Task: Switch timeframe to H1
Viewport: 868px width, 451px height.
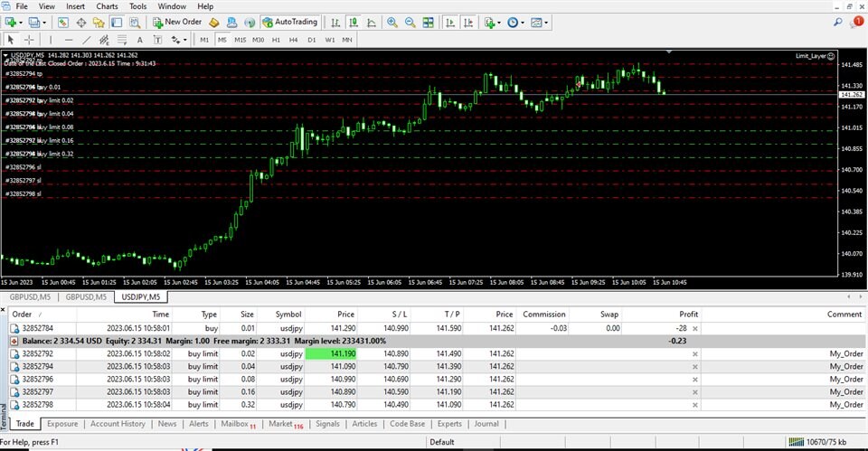Action: coord(276,40)
